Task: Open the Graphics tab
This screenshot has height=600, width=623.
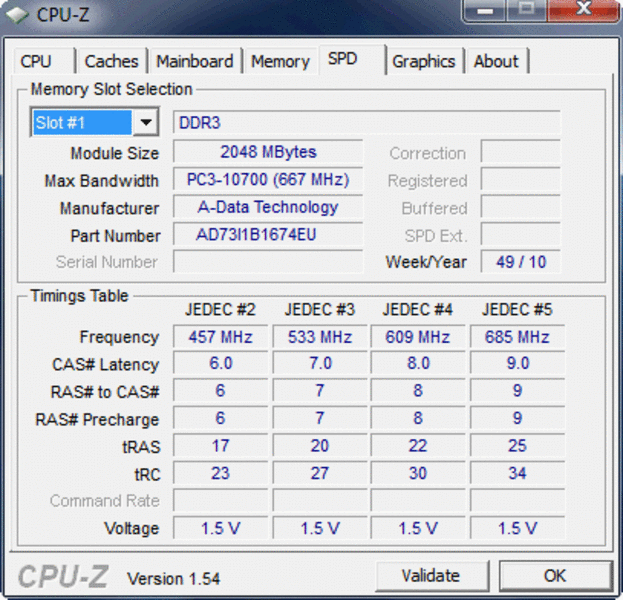Action: click(424, 61)
